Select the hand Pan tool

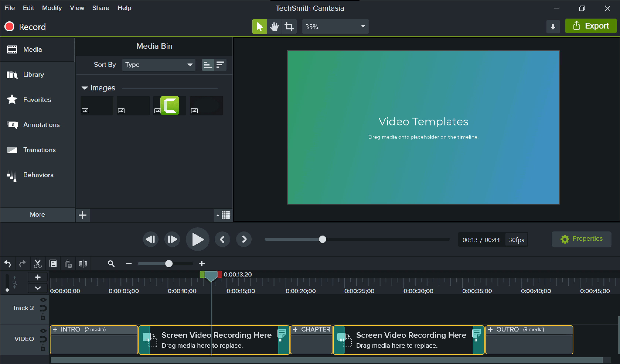(x=274, y=26)
